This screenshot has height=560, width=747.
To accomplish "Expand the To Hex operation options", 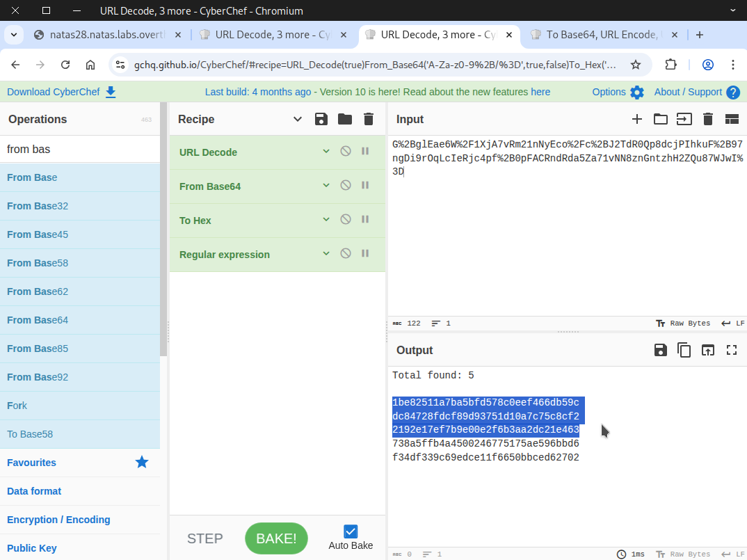I will [326, 220].
